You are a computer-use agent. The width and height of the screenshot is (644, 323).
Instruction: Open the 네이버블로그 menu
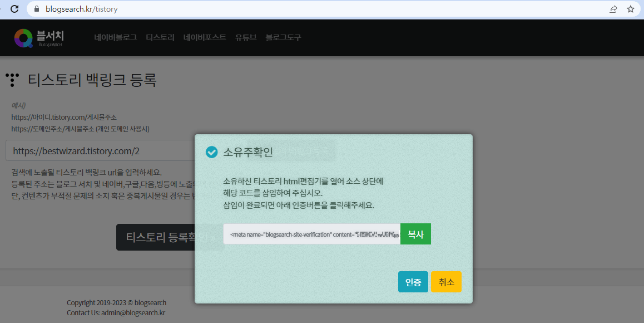click(x=116, y=37)
